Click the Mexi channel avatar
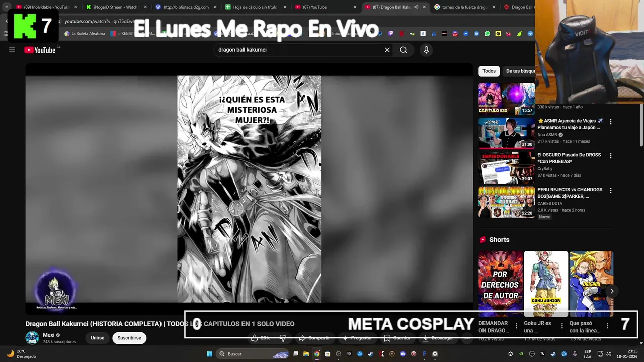 [x=32, y=338]
